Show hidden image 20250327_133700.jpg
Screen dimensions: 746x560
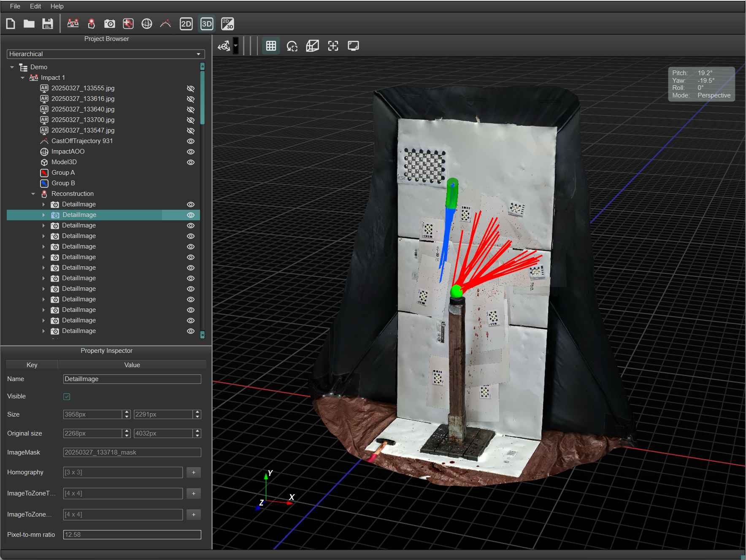coord(191,120)
